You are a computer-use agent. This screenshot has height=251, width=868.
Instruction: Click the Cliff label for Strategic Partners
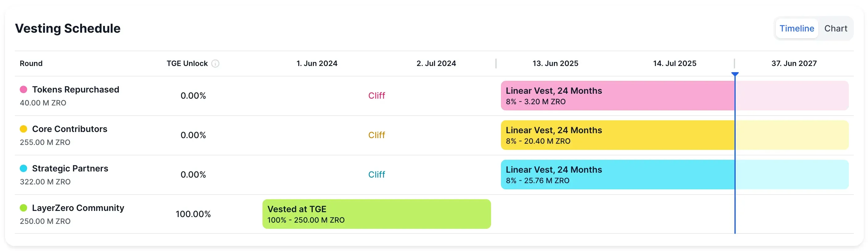[x=376, y=175]
